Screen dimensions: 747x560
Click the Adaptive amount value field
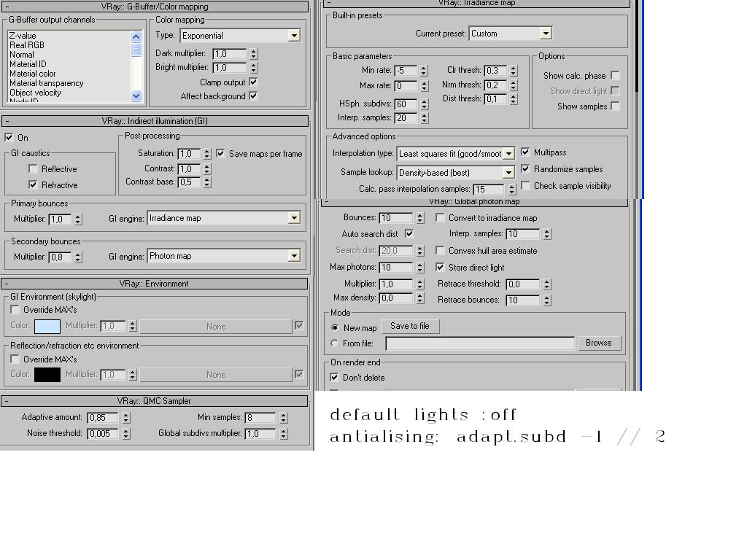pos(103,418)
